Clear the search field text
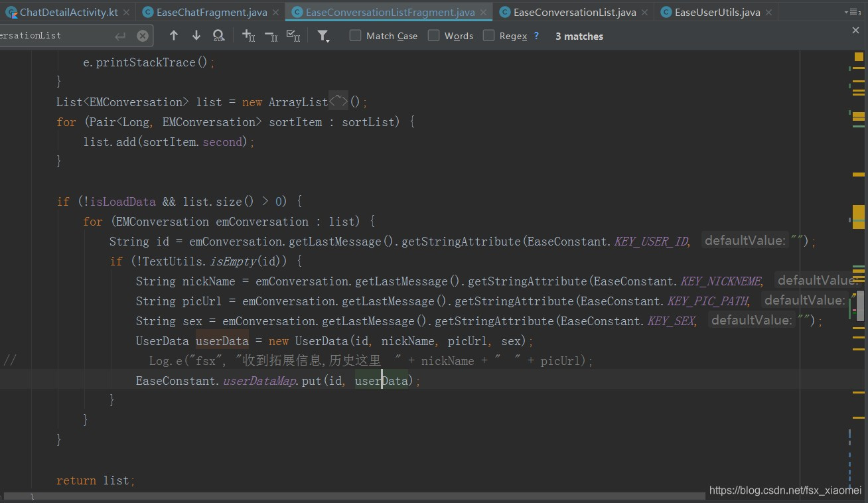 tap(143, 36)
